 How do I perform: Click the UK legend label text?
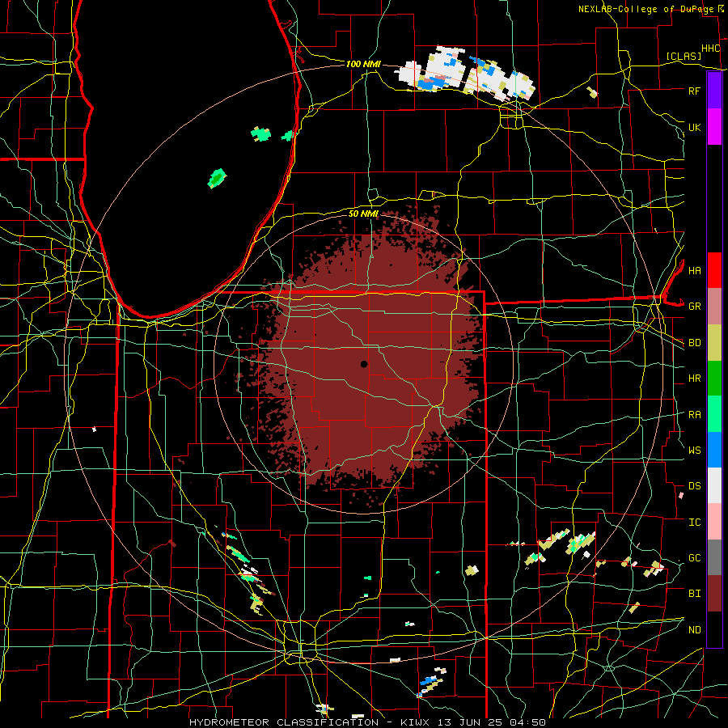click(694, 127)
